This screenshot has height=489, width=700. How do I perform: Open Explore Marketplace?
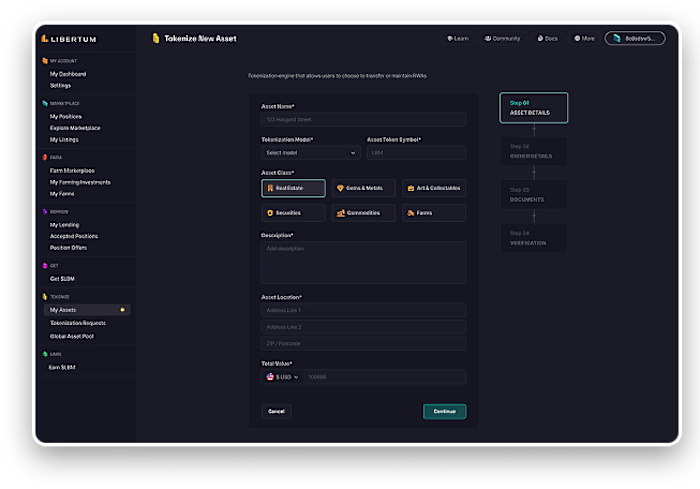(x=75, y=128)
